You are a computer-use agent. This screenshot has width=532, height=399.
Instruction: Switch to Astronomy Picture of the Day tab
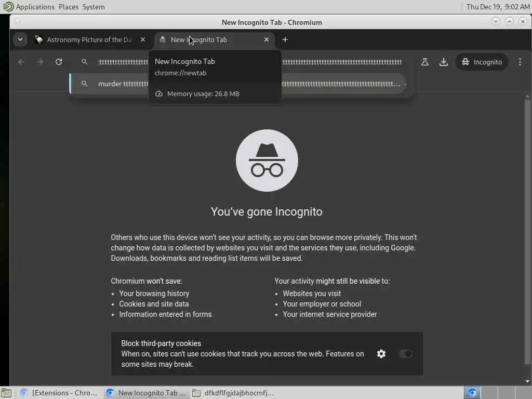(89, 39)
